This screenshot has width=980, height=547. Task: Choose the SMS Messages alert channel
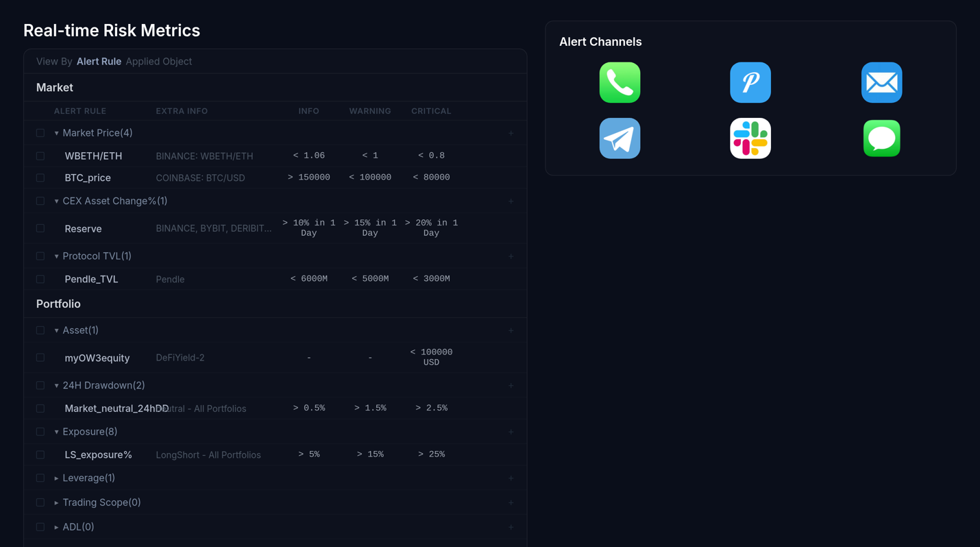click(881, 138)
